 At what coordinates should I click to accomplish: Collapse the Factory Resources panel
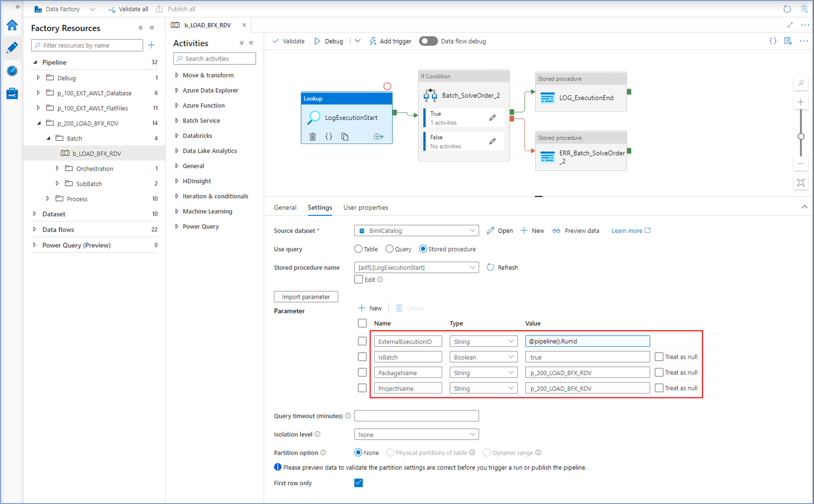pyautogui.click(x=152, y=28)
